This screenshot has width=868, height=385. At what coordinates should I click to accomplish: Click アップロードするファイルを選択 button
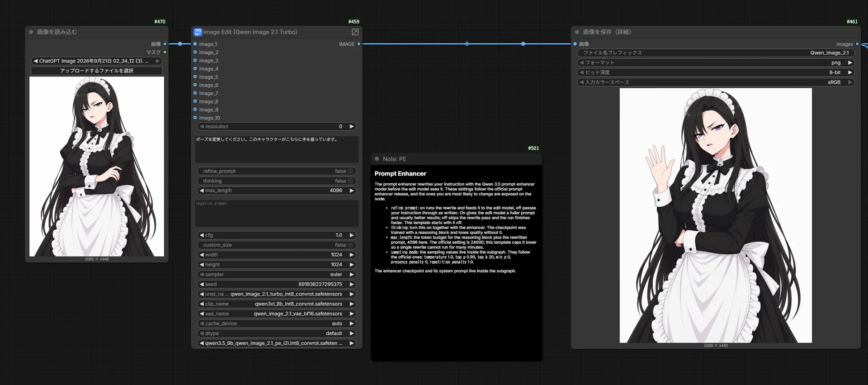tap(97, 71)
